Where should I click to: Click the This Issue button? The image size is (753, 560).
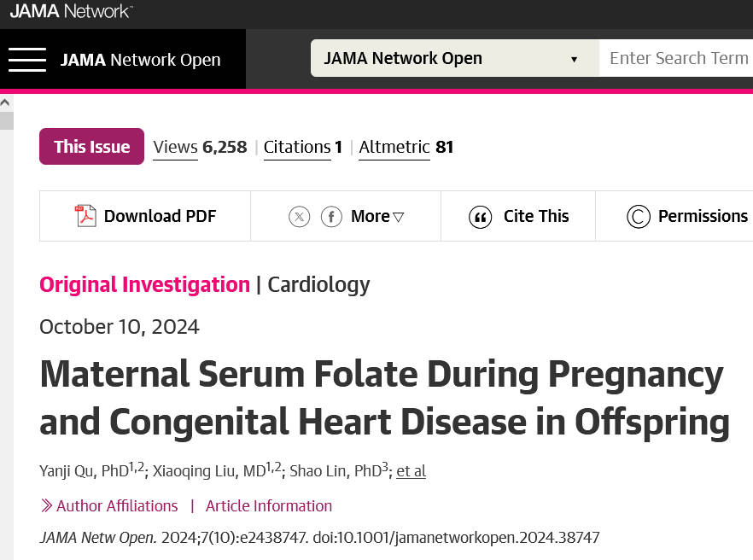(x=91, y=147)
